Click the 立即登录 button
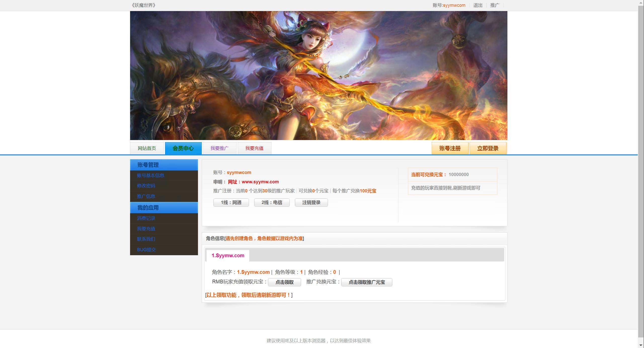644x348 pixels. (488, 148)
